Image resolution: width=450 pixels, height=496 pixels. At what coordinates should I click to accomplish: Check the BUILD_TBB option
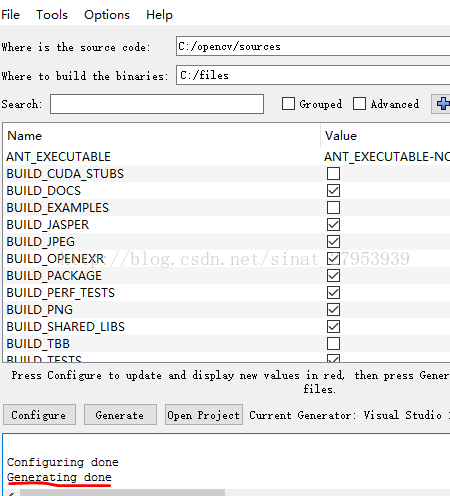[333, 344]
